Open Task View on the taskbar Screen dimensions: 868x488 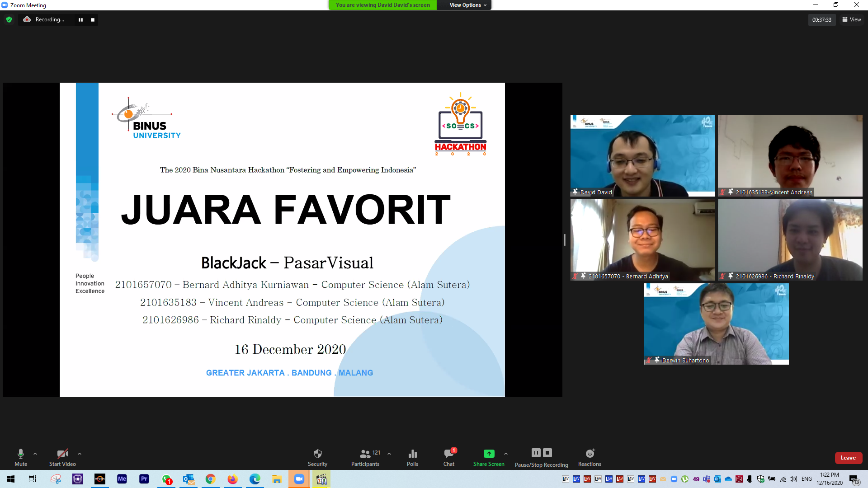(x=33, y=479)
